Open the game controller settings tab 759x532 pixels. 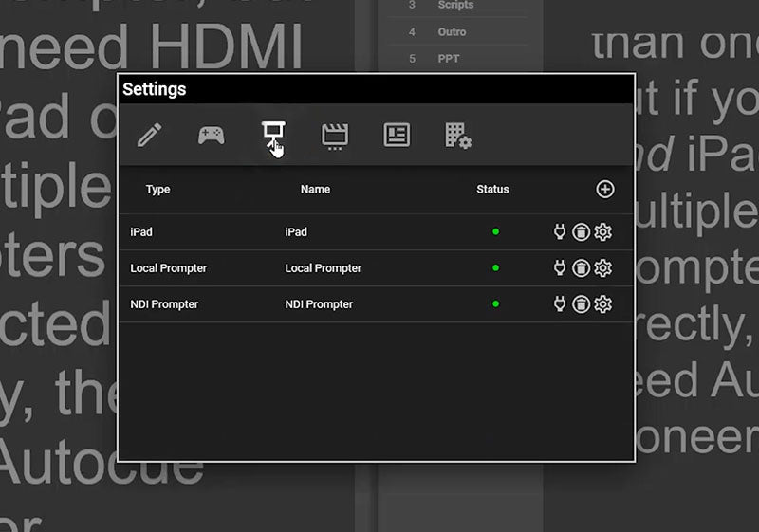(x=211, y=135)
